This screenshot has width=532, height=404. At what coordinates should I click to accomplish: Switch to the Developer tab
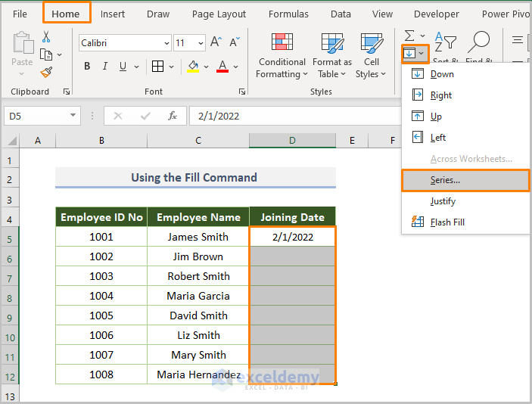[437, 14]
